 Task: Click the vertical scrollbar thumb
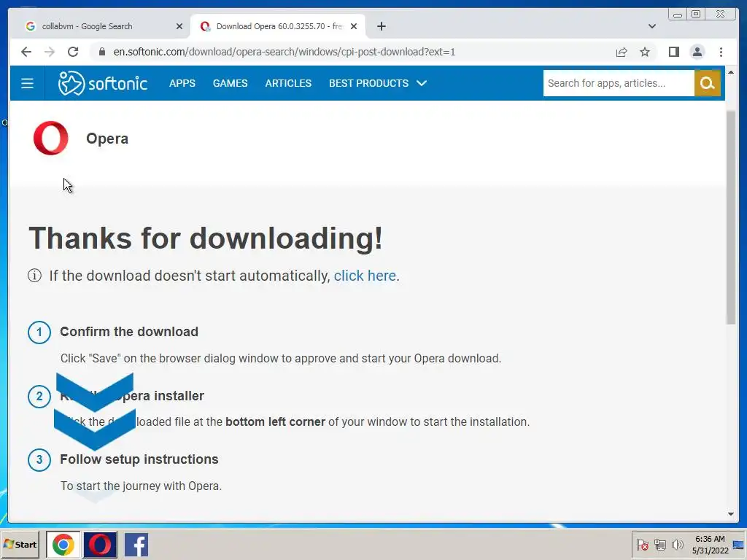[731, 217]
